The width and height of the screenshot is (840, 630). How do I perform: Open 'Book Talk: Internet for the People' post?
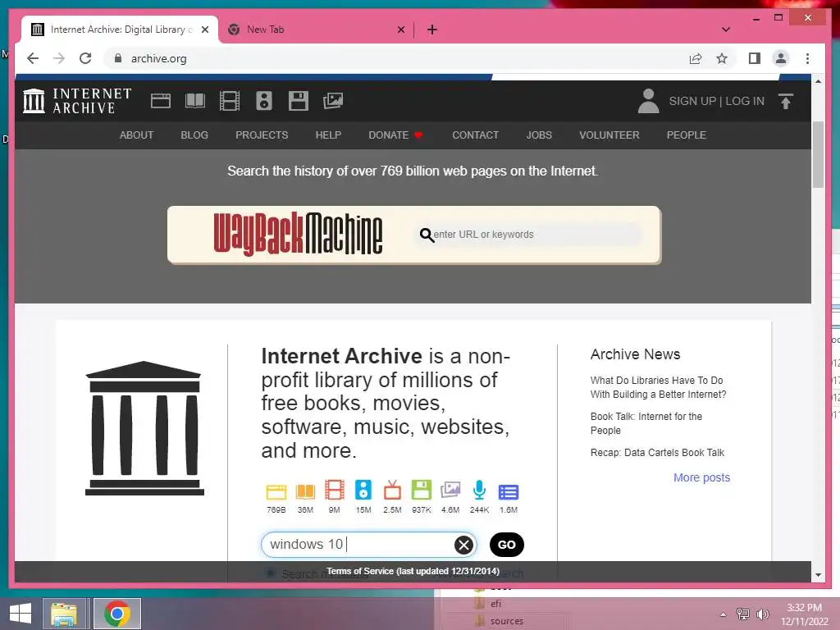(x=646, y=423)
